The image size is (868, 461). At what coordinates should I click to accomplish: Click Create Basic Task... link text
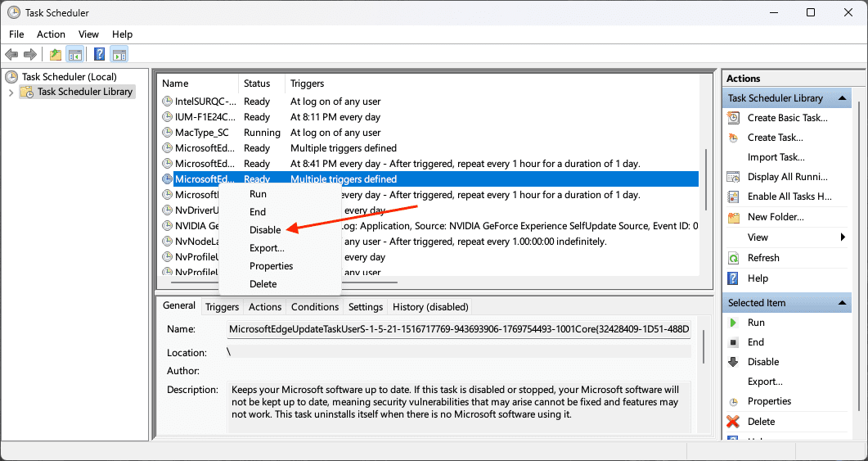click(x=788, y=117)
